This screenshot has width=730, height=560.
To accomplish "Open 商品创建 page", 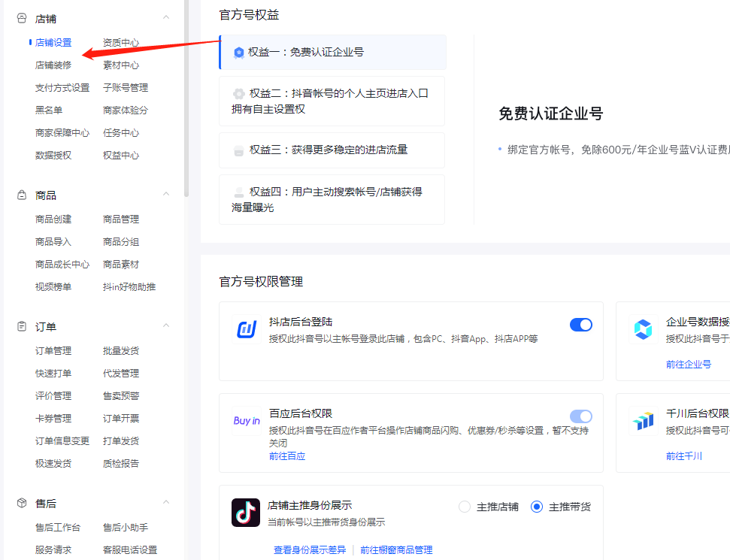I will [53, 219].
